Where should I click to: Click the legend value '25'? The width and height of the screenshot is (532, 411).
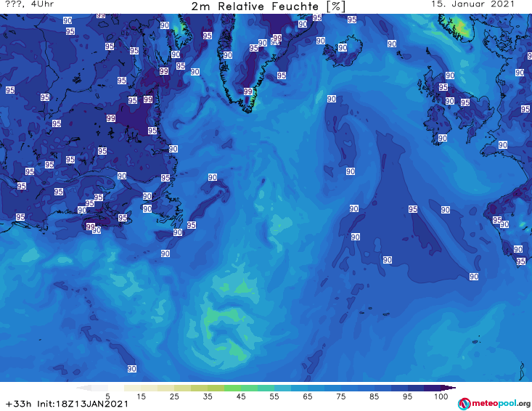pyautogui.click(x=174, y=396)
